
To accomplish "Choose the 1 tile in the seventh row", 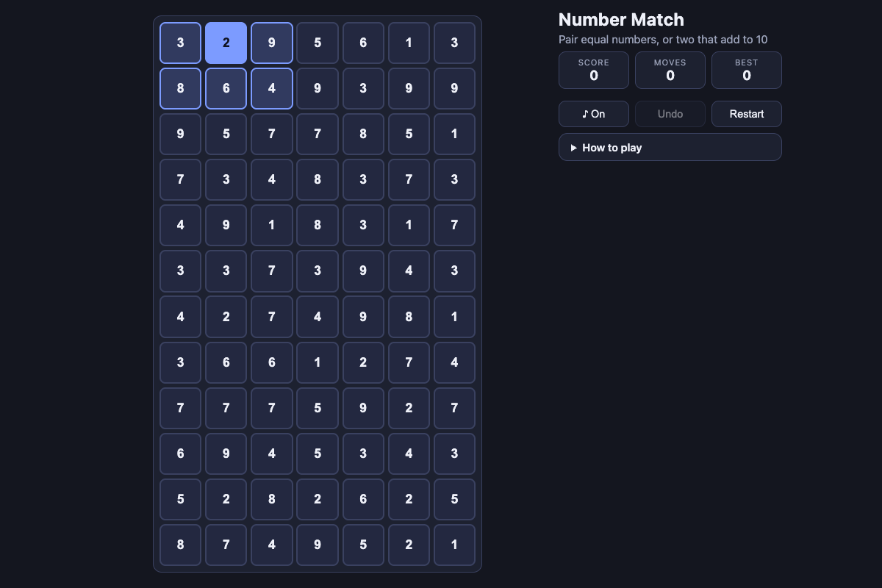I will click(454, 317).
